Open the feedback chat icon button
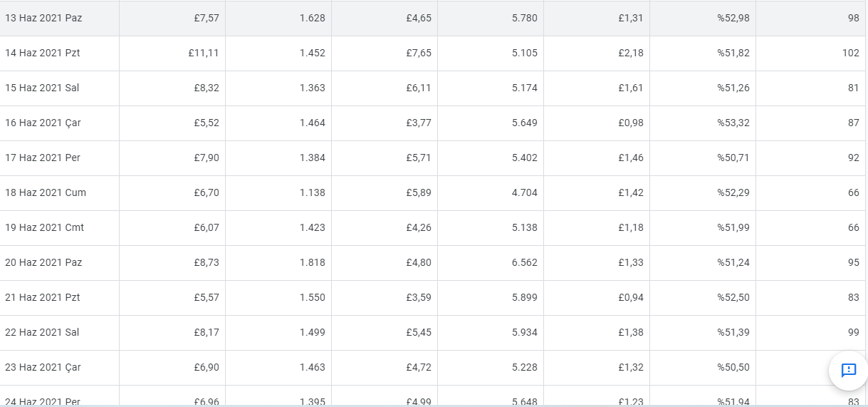 tap(848, 371)
